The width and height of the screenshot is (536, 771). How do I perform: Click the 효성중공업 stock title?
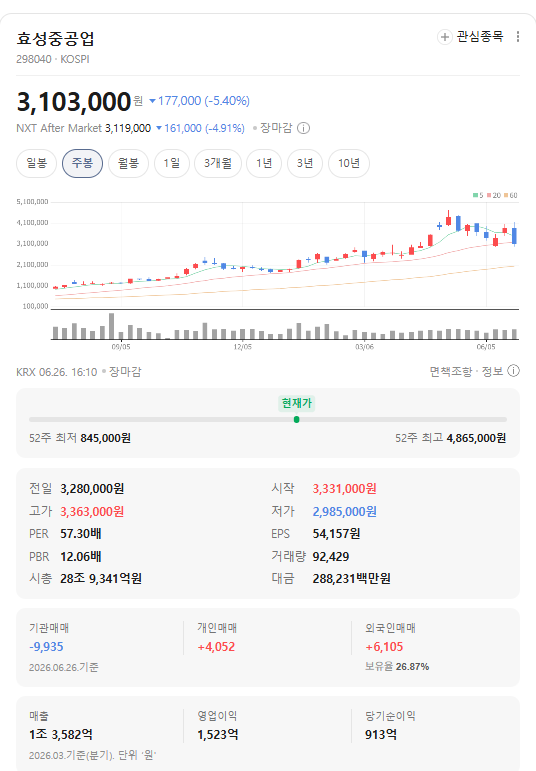click(55, 39)
